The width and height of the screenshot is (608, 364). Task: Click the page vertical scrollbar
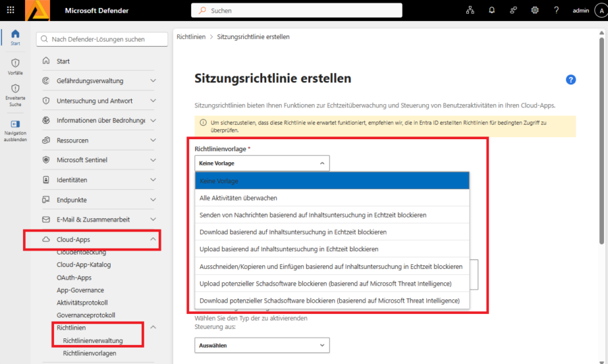click(601, 140)
